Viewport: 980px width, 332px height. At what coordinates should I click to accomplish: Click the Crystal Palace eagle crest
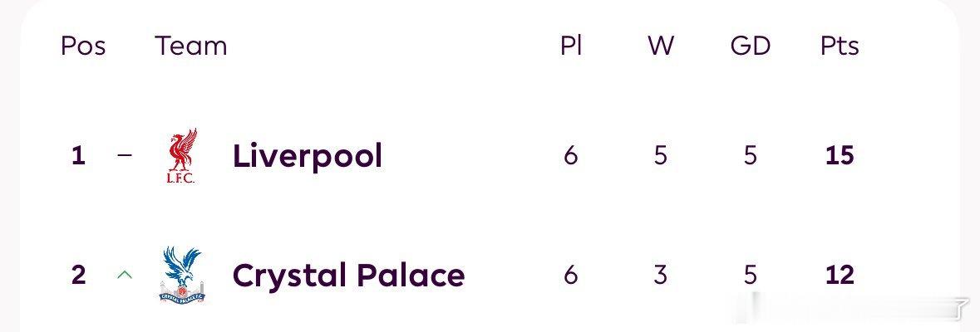(x=182, y=275)
